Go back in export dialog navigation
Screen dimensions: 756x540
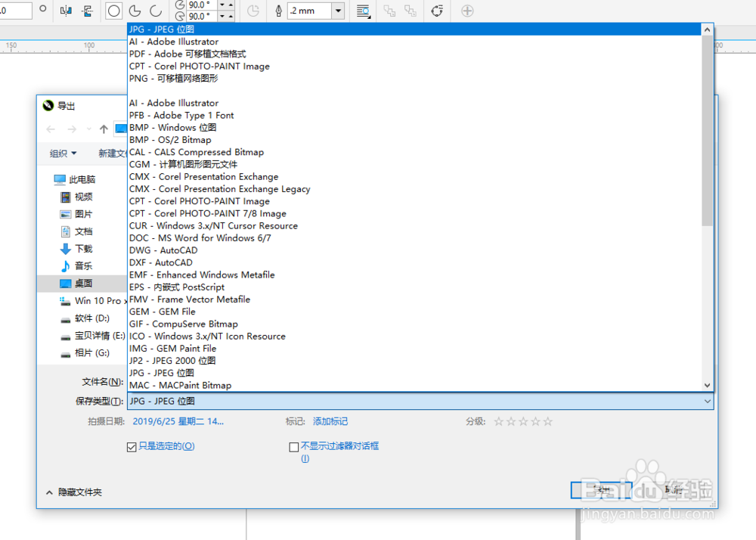pos(51,129)
